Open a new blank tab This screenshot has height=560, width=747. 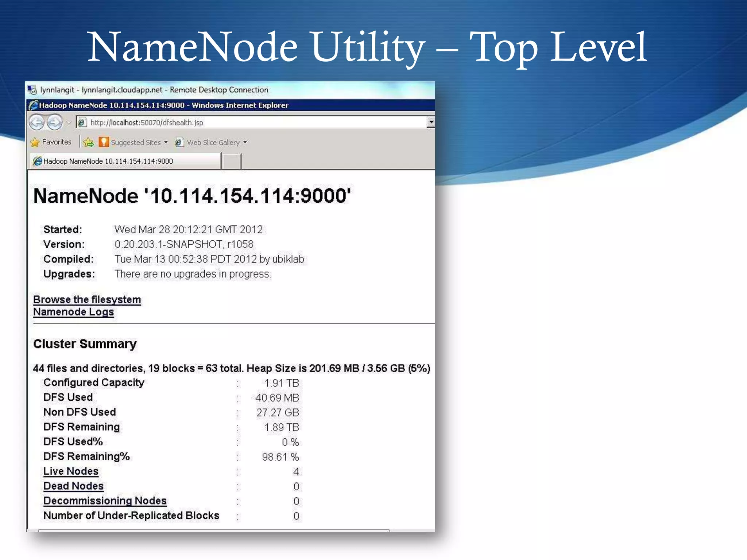point(232,161)
